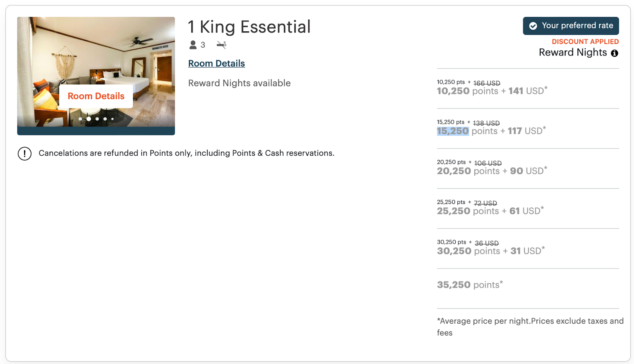Click the DISCOUNT APPLIED label
Viewport: 634px width, 364px height.
[x=585, y=42]
